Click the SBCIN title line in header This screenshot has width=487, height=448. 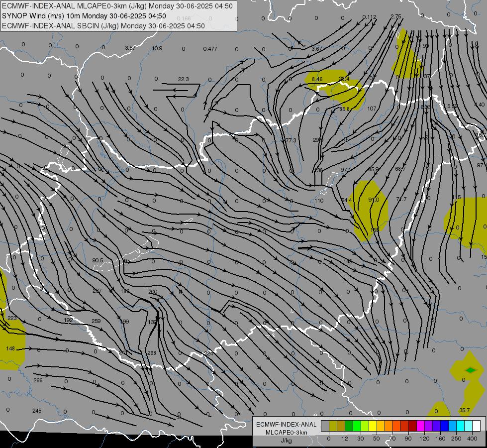pos(103,26)
